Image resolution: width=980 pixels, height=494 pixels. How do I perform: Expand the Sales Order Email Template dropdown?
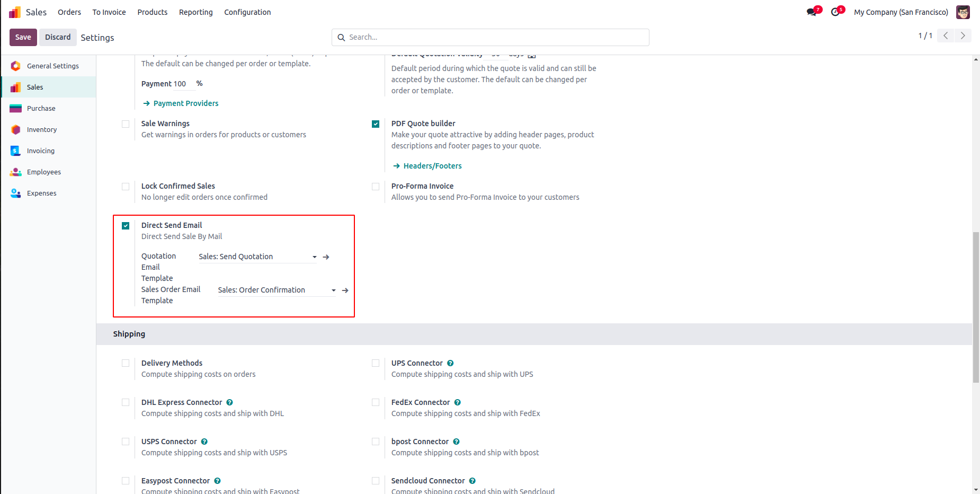[333, 290]
